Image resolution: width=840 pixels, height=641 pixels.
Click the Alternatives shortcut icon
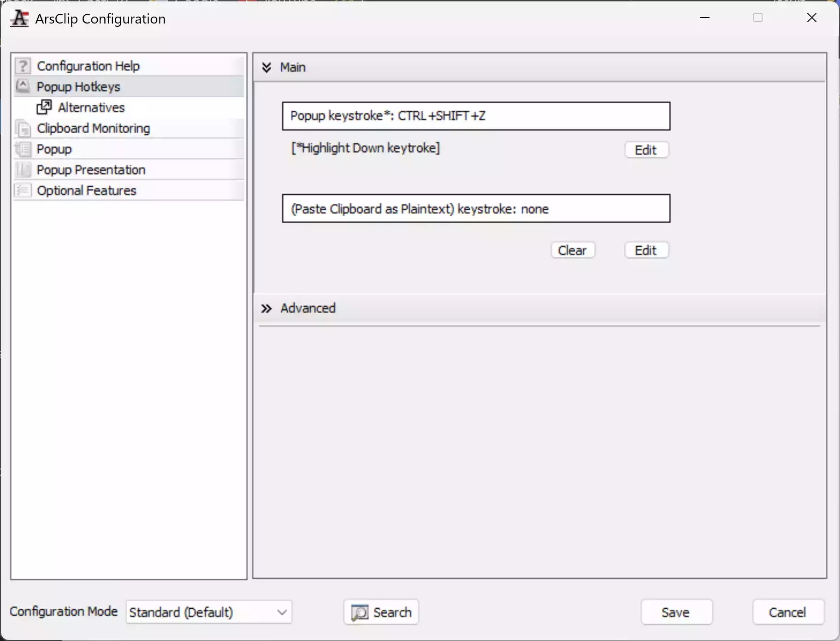point(44,107)
